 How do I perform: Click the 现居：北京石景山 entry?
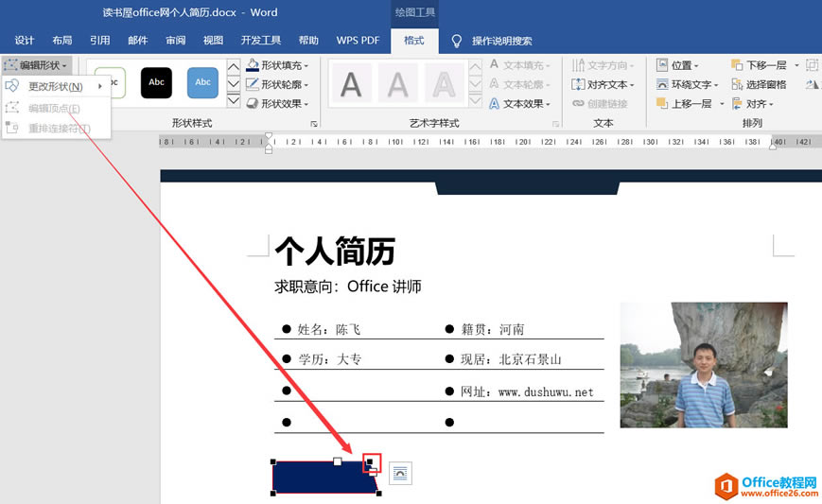511,359
